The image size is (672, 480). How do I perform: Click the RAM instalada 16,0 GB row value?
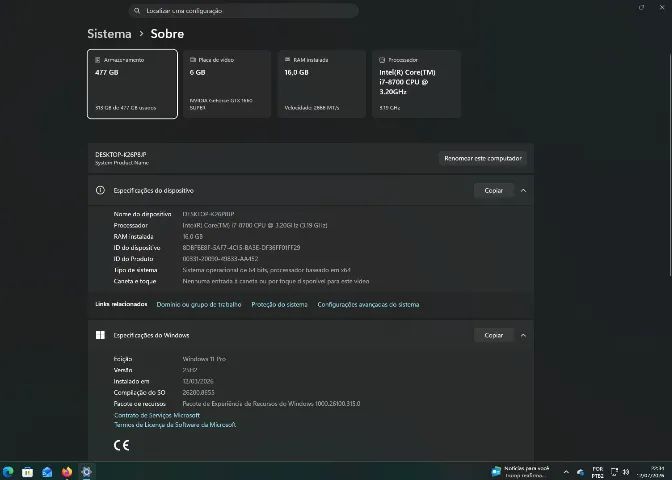click(192, 237)
